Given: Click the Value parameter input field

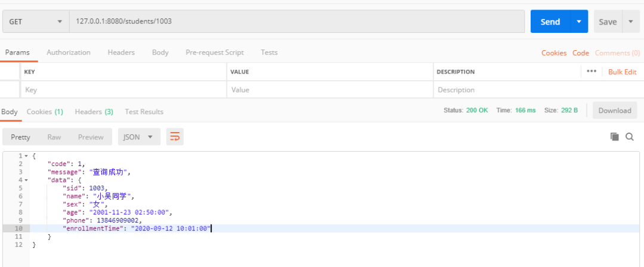Looking at the screenshot, I should tap(330, 90).
